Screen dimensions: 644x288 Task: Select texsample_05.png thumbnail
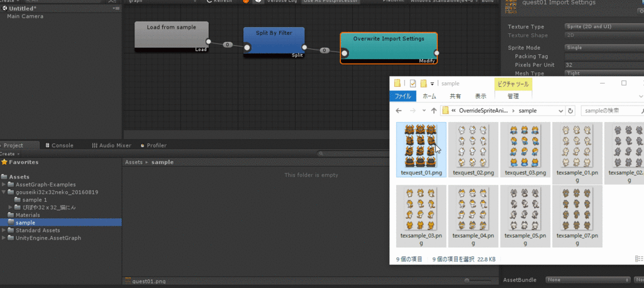click(525, 216)
